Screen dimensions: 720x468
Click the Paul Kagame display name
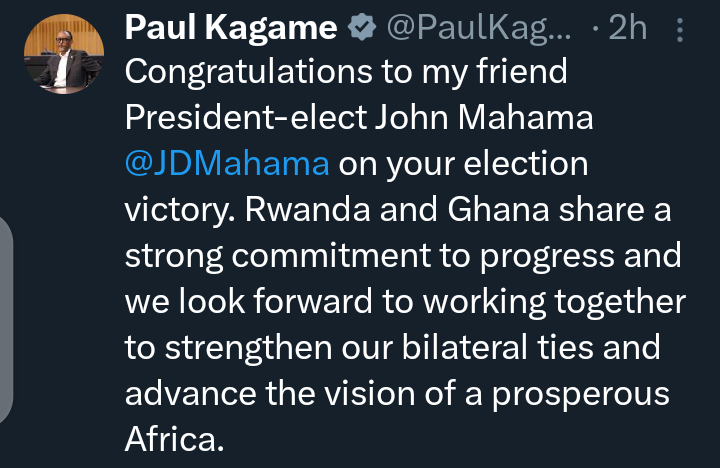[229, 30]
